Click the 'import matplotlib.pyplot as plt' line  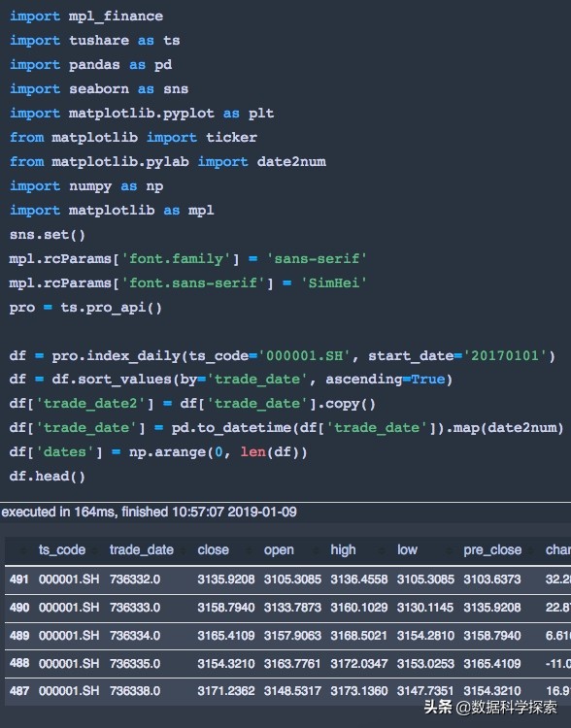[142, 114]
